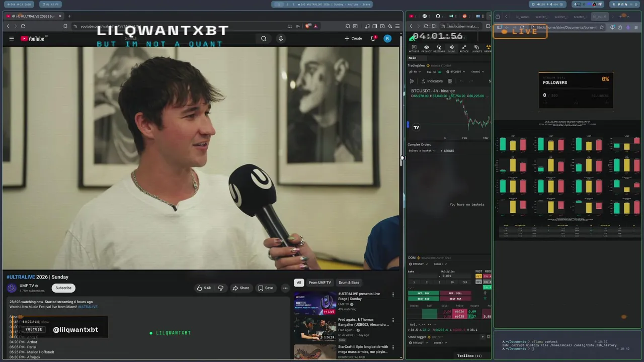Bookmark the YouTube page in address bar
Viewport: 644px width, 362px height.
point(65,26)
